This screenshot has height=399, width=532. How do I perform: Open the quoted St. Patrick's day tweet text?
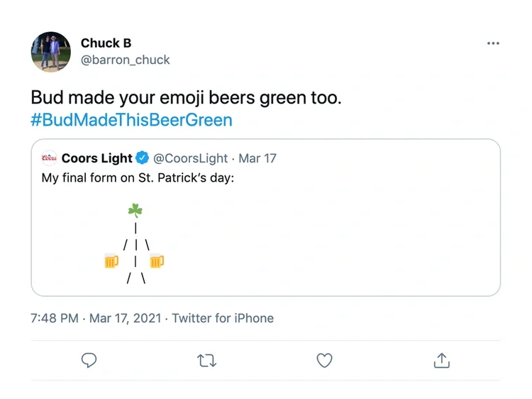pyautogui.click(x=138, y=177)
